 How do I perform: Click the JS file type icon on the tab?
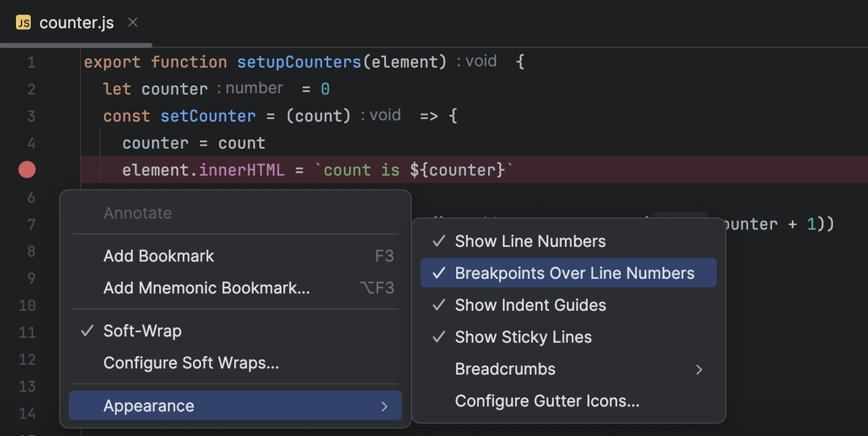(23, 23)
